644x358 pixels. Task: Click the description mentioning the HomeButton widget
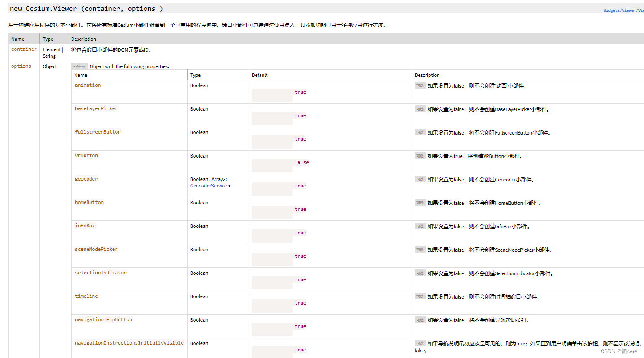coord(485,203)
